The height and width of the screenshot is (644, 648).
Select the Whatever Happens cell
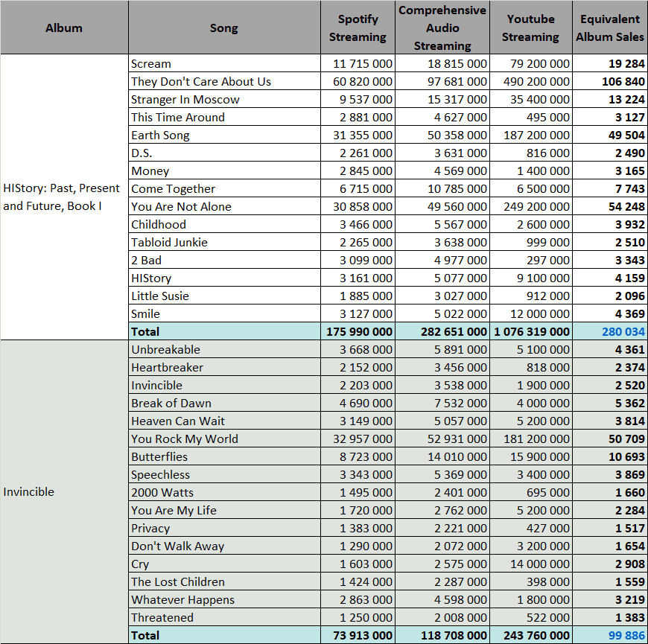coord(224,599)
